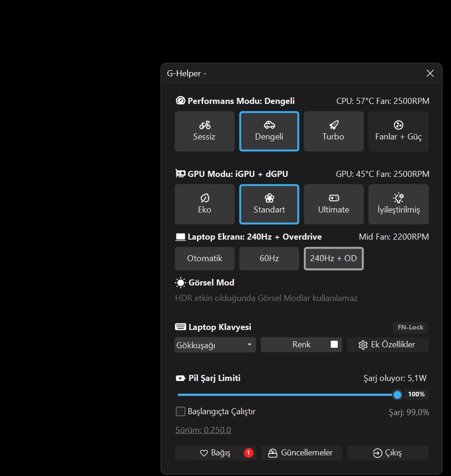Click the GPU: 45°C Fan: 2500RPM readout
The width and height of the screenshot is (451, 476).
(382, 174)
